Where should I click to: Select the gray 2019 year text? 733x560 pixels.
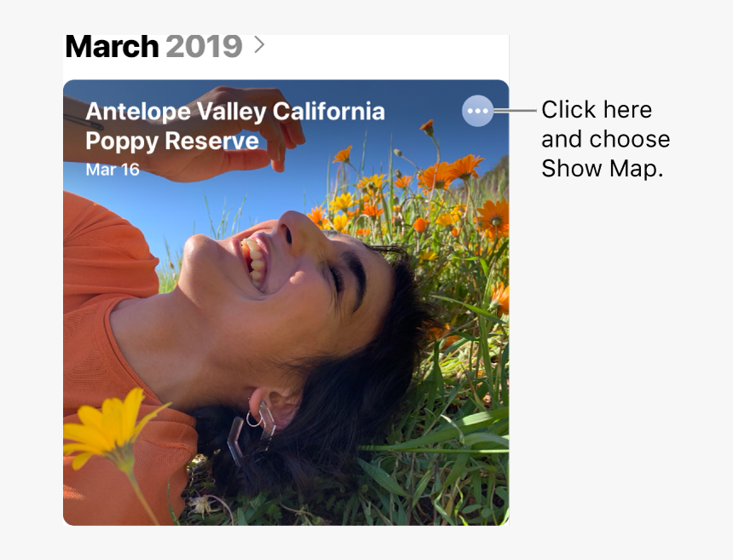click(x=203, y=46)
